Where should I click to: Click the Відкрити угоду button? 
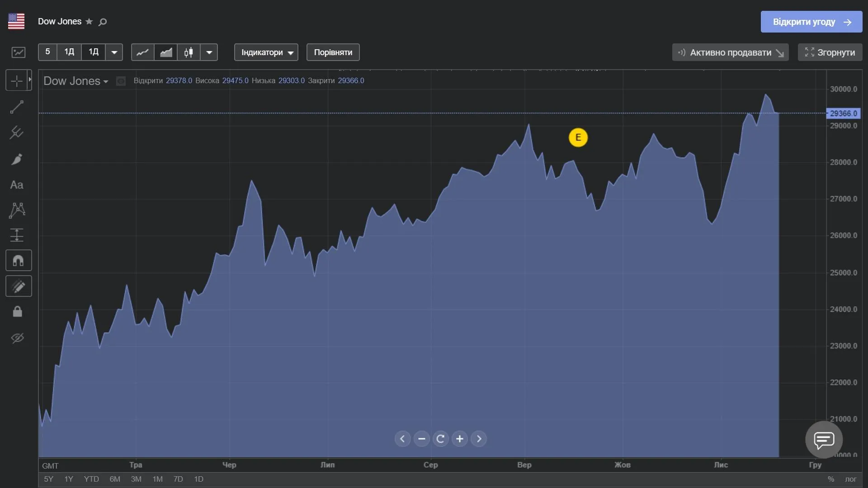point(811,22)
